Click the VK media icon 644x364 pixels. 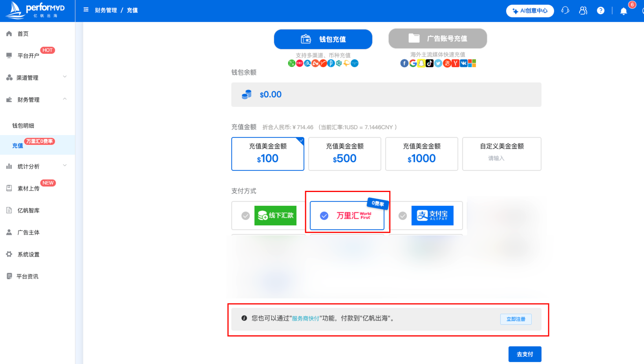464,63
